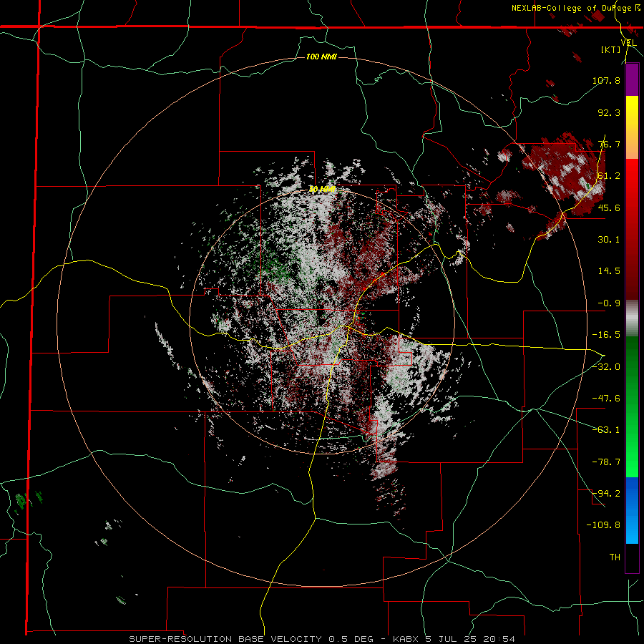Click the 50 NMI range ring label
The width and height of the screenshot is (644, 644).
(x=322, y=190)
